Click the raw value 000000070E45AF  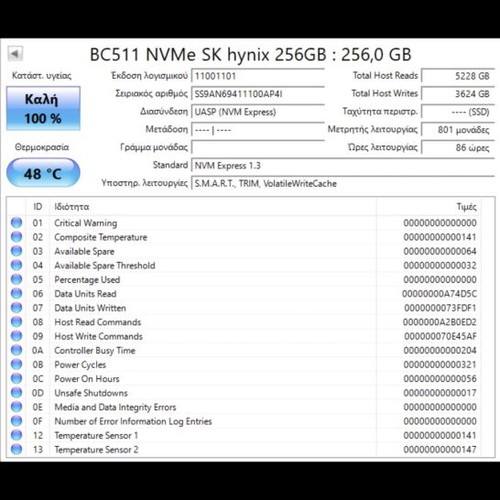[x=440, y=336]
